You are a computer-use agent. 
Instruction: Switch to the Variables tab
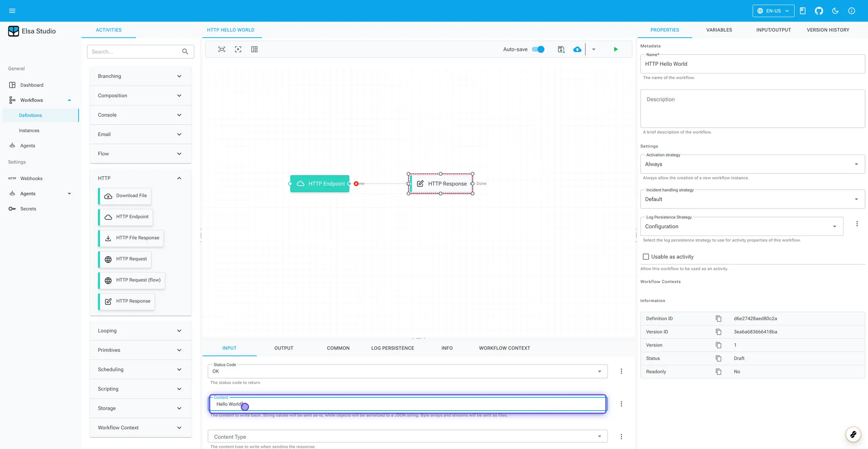click(719, 30)
